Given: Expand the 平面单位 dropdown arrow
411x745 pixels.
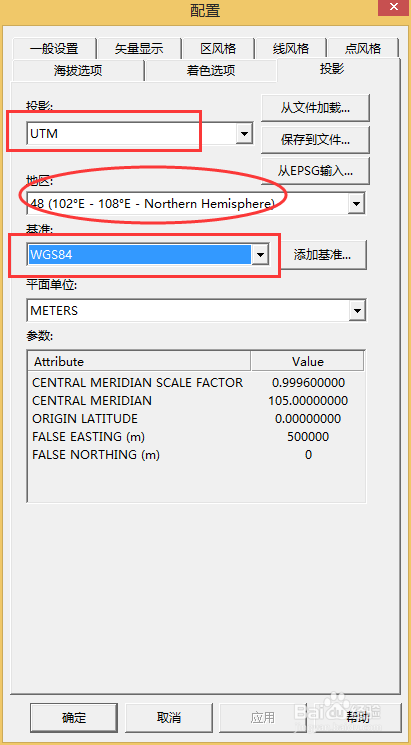Looking at the screenshot, I should point(356,311).
